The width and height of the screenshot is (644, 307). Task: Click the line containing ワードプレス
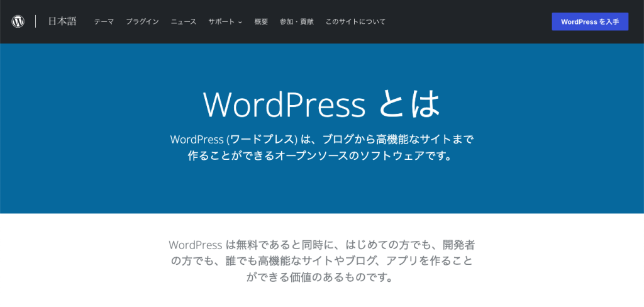pyautogui.click(x=322, y=139)
